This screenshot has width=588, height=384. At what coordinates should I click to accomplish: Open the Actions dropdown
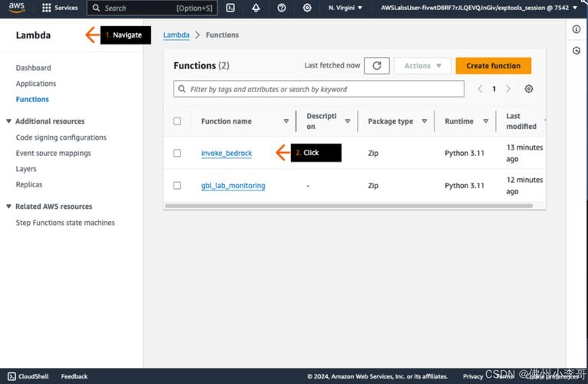coord(422,66)
